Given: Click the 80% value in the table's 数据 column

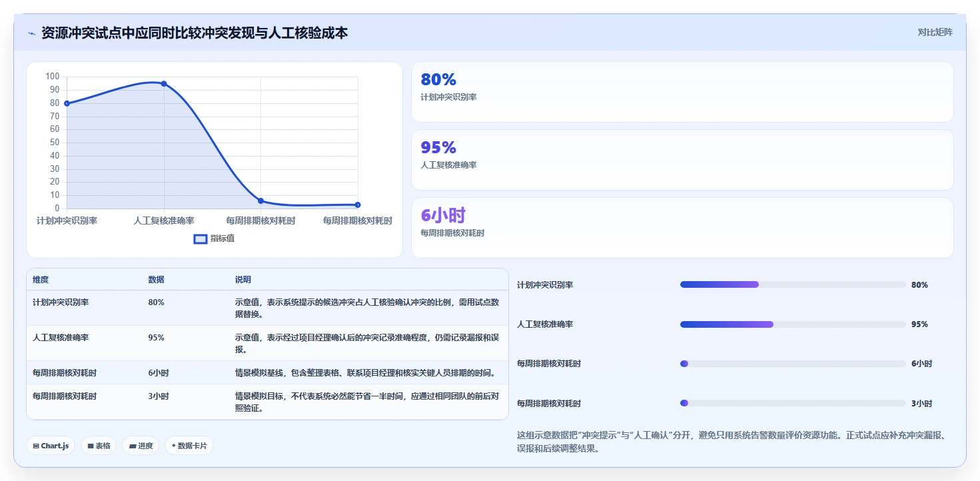Looking at the screenshot, I should (x=156, y=302).
